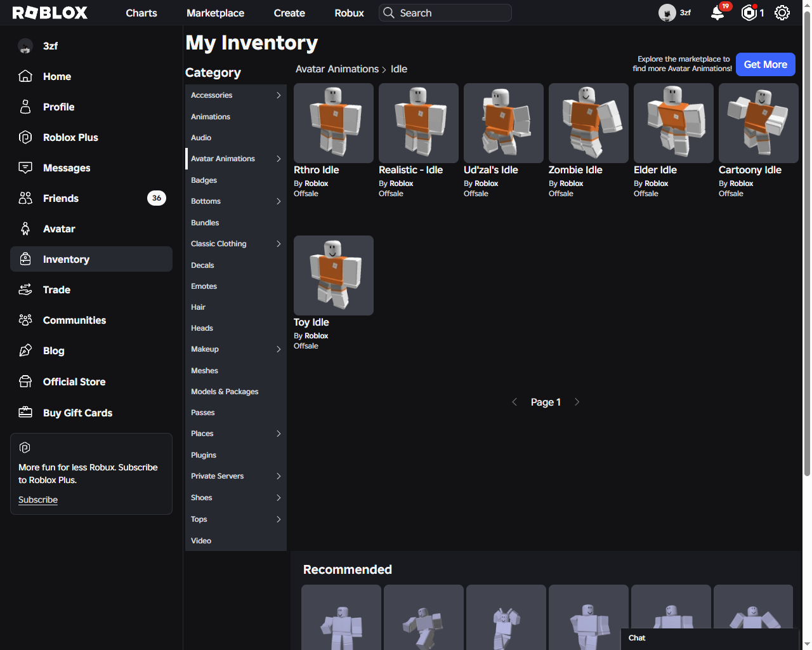Click the Subscribe link
The image size is (812, 650).
(38, 500)
